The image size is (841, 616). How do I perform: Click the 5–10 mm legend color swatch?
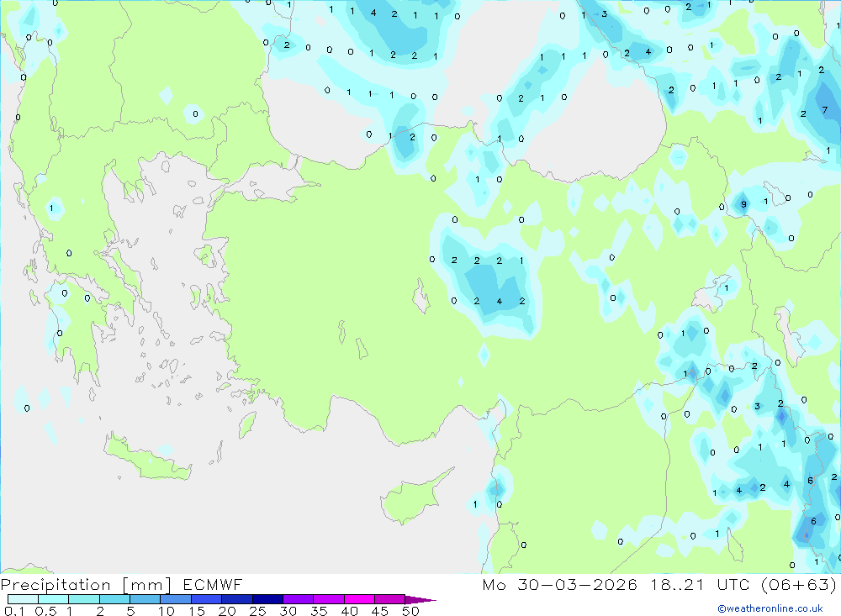(x=145, y=599)
